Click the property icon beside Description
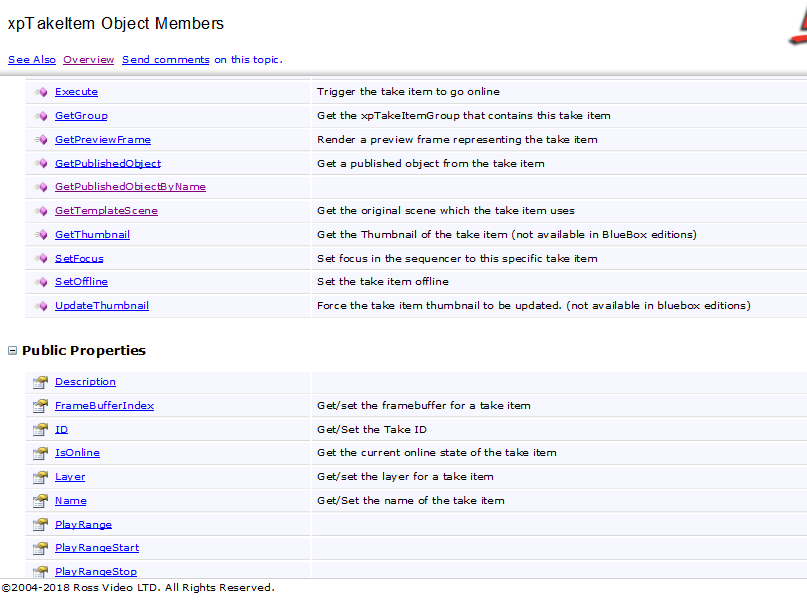 coord(40,382)
